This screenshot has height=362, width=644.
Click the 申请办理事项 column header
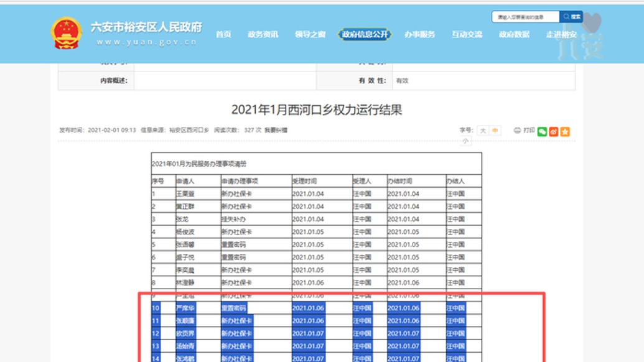[240, 181]
